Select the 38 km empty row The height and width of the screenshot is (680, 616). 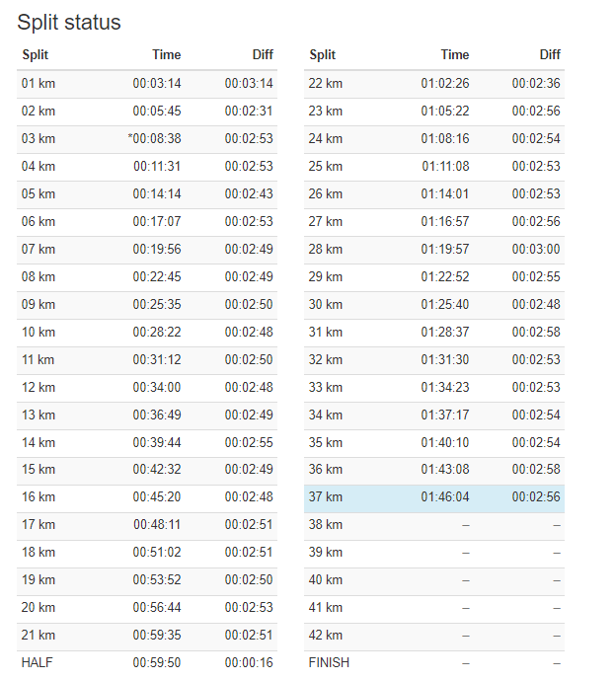click(433, 525)
